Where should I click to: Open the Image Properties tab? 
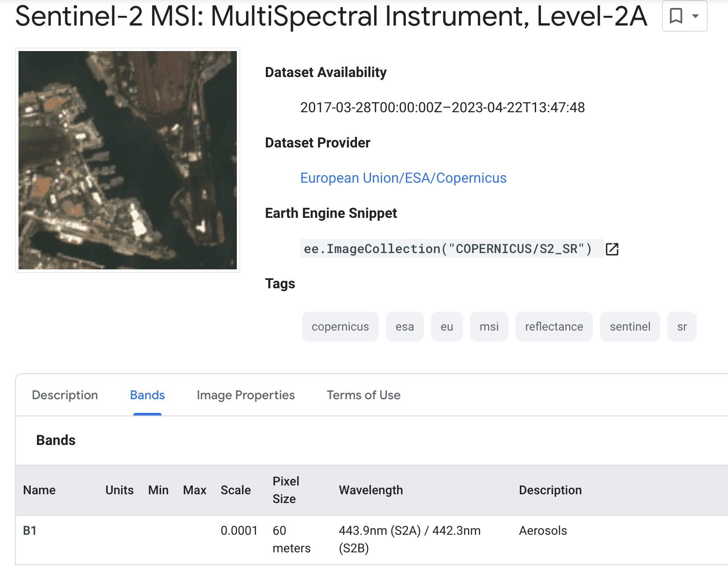coord(246,395)
